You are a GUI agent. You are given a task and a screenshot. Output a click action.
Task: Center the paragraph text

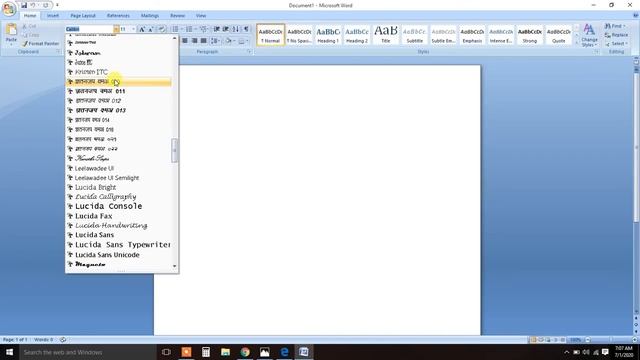[185, 40]
